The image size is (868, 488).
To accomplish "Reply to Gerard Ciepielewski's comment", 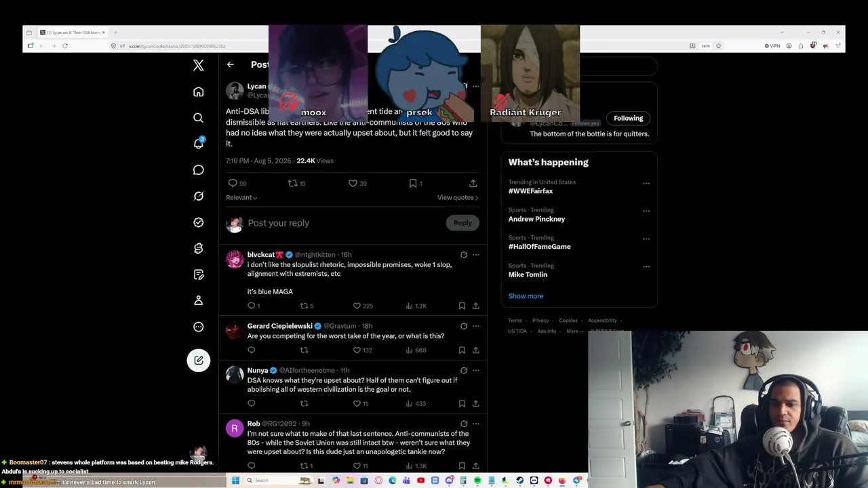I will point(252,350).
